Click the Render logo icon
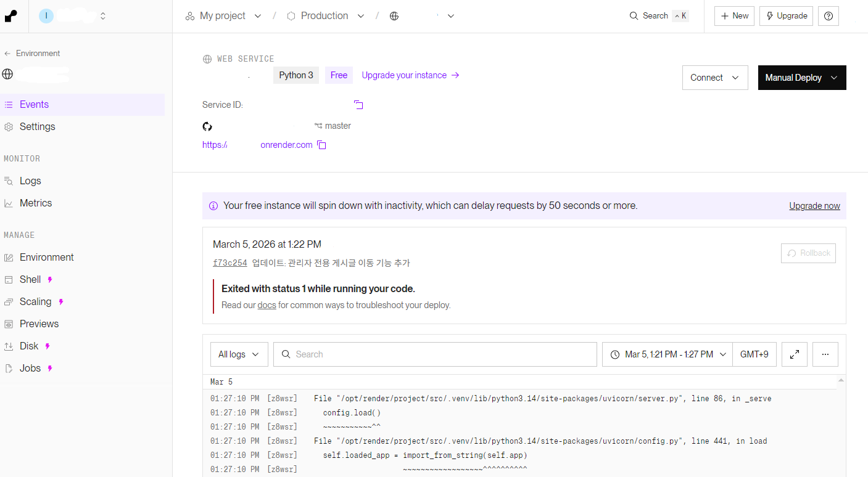Image resolution: width=868 pixels, height=477 pixels. coord(10,16)
